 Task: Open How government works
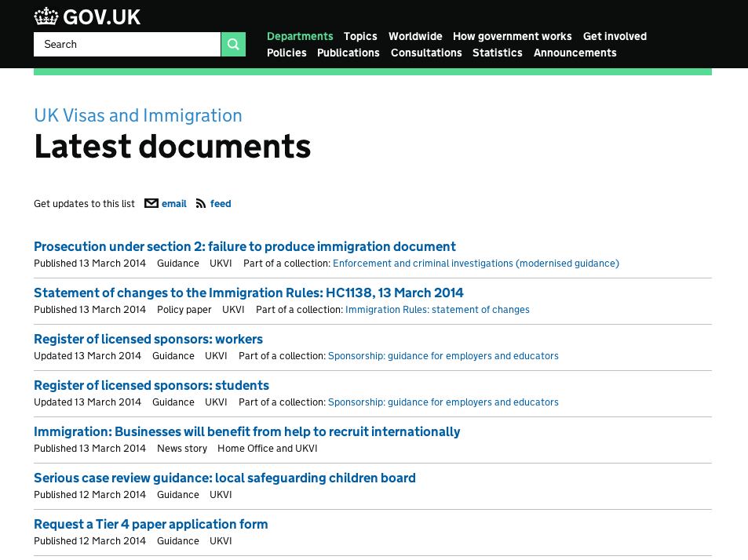[x=513, y=36]
